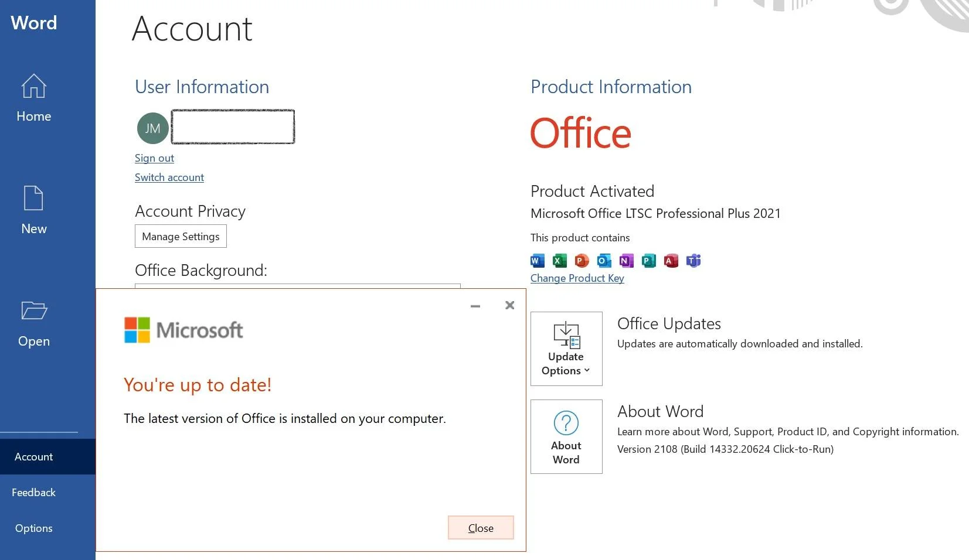Click the Switch account link
The height and width of the screenshot is (560, 969).
[x=169, y=177]
